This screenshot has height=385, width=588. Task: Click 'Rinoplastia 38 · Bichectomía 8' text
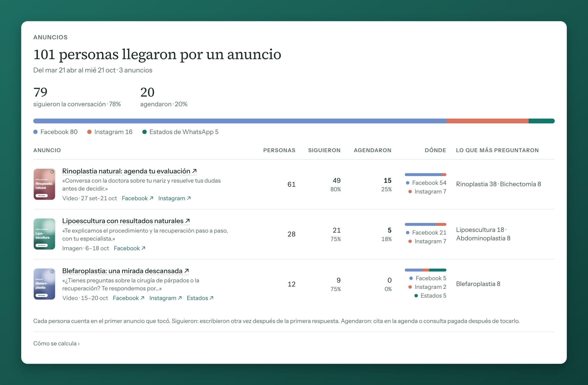pyautogui.click(x=499, y=184)
